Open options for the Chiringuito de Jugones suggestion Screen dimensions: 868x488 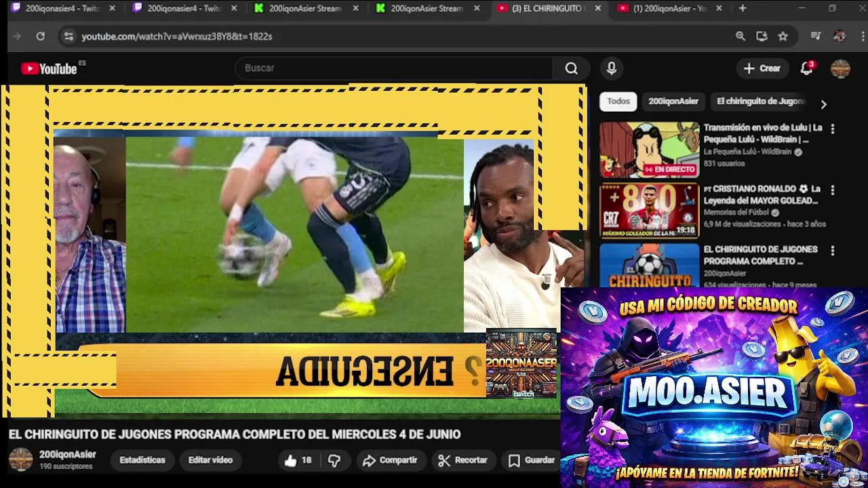coord(832,251)
